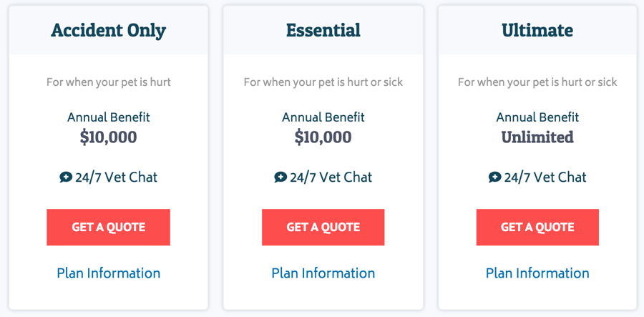Click "For when your pet is hurt" description
The width and height of the screenshot is (644, 317).
(x=108, y=82)
